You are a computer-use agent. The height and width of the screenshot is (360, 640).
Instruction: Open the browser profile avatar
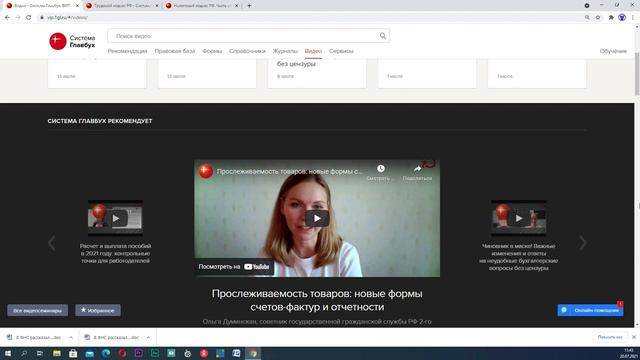(x=622, y=18)
